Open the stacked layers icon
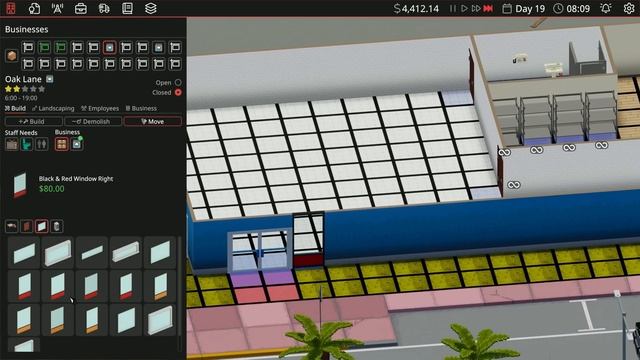The image size is (640, 360). [151, 8]
